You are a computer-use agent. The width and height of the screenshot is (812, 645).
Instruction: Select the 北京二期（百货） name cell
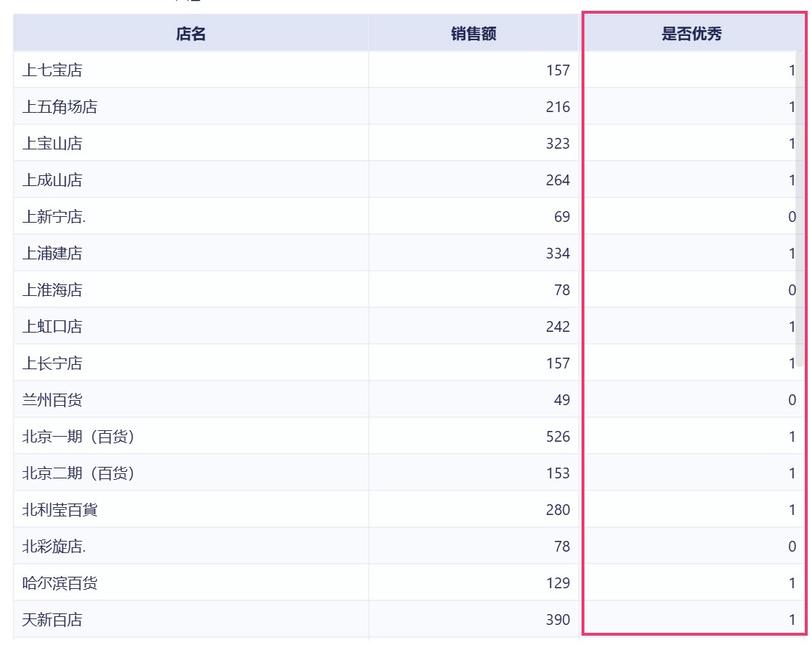(x=190, y=473)
